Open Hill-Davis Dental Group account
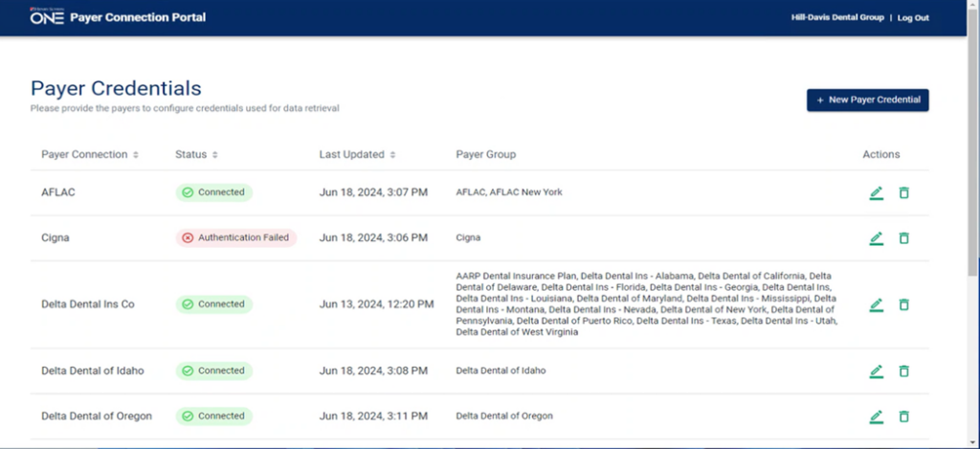 click(x=837, y=18)
